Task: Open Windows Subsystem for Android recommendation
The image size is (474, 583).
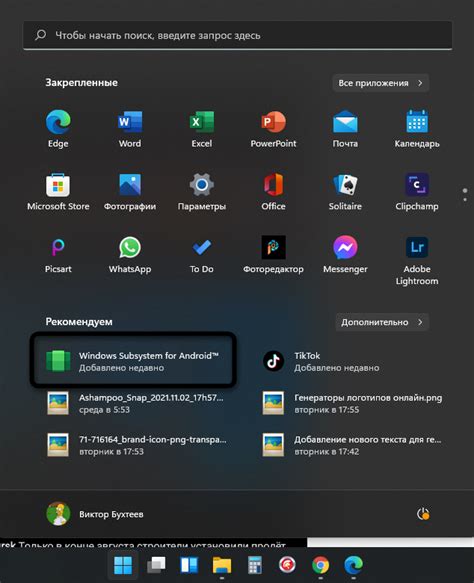Action: [x=133, y=361]
